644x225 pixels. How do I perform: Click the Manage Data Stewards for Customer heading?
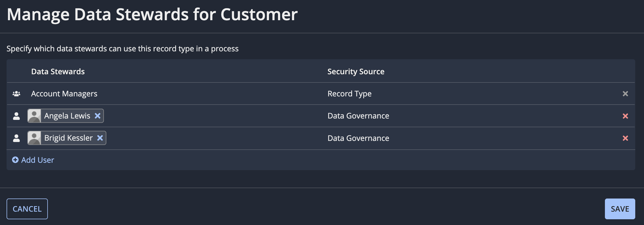152,14
